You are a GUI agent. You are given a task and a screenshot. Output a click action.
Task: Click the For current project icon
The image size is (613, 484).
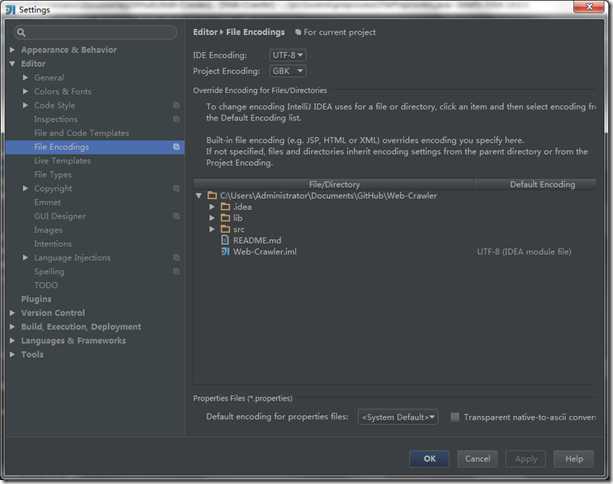click(x=298, y=32)
